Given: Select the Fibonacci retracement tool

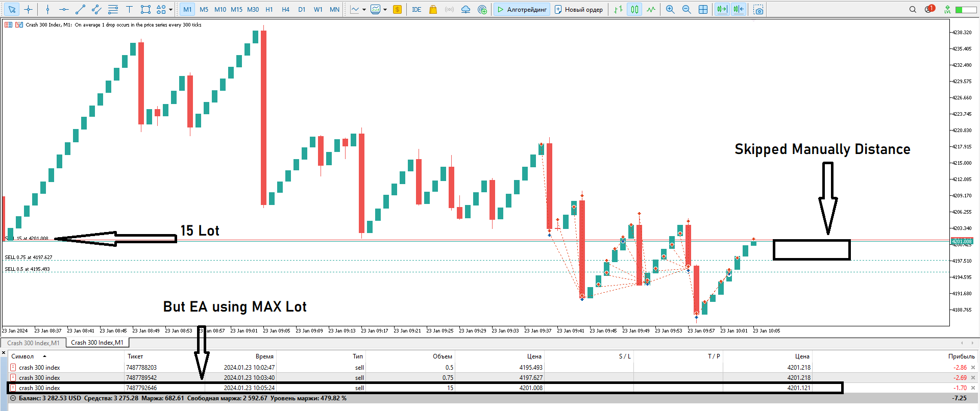Looking at the screenshot, I should [x=113, y=9].
